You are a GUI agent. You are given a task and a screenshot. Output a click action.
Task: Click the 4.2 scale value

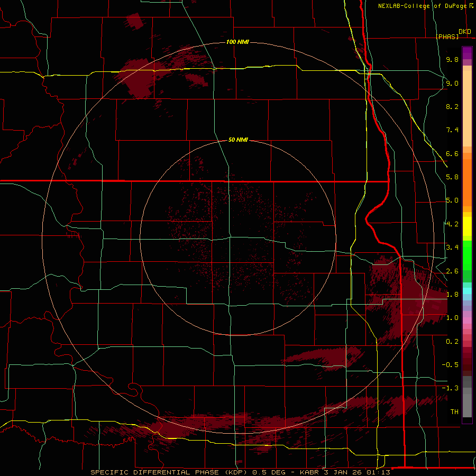pos(452,224)
